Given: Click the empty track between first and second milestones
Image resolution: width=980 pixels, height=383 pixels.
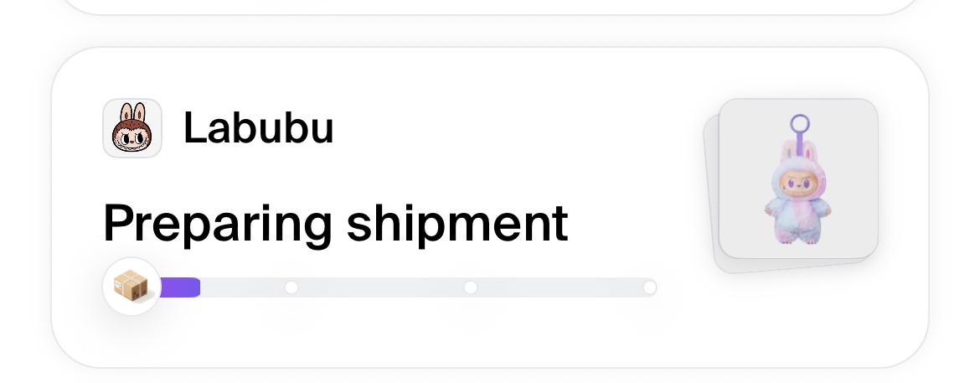Looking at the screenshot, I should pos(381,287).
